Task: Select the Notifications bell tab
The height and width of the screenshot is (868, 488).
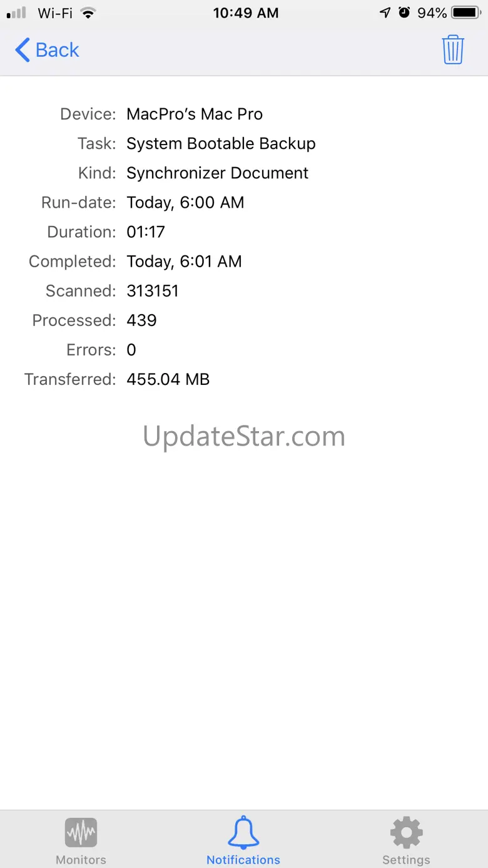Action: click(x=243, y=840)
